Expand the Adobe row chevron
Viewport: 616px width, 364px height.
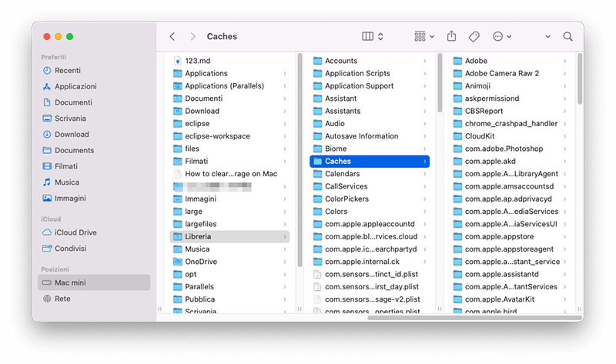(564, 61)
